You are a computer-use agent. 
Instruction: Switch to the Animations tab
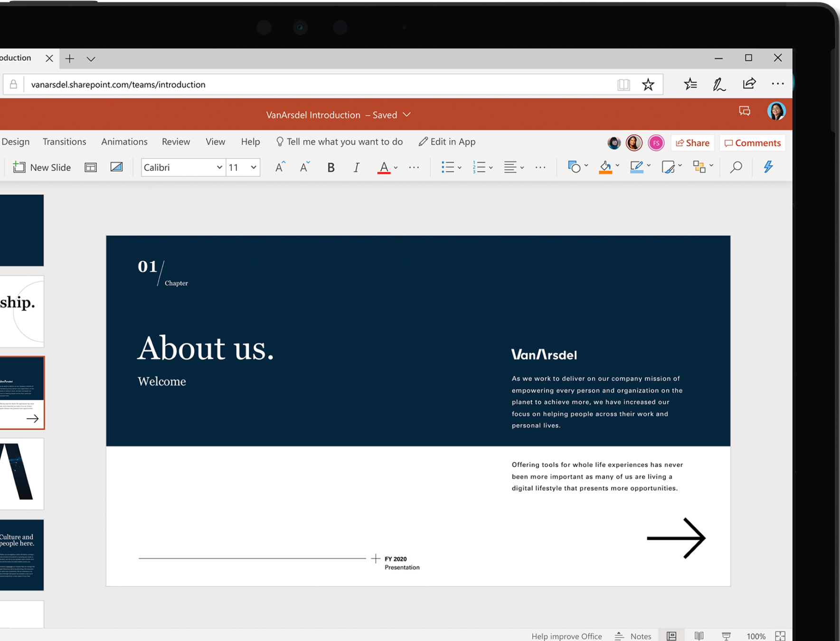coord(124,141)
